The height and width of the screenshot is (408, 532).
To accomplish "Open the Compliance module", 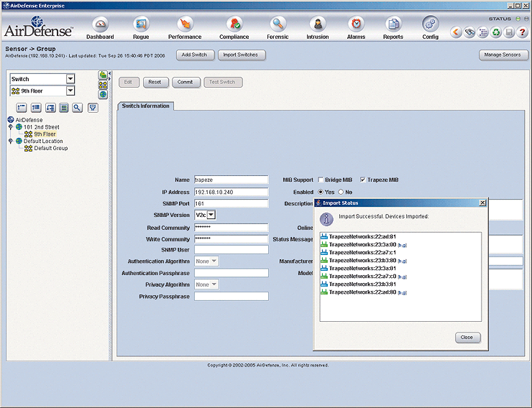I will (234, 28).
